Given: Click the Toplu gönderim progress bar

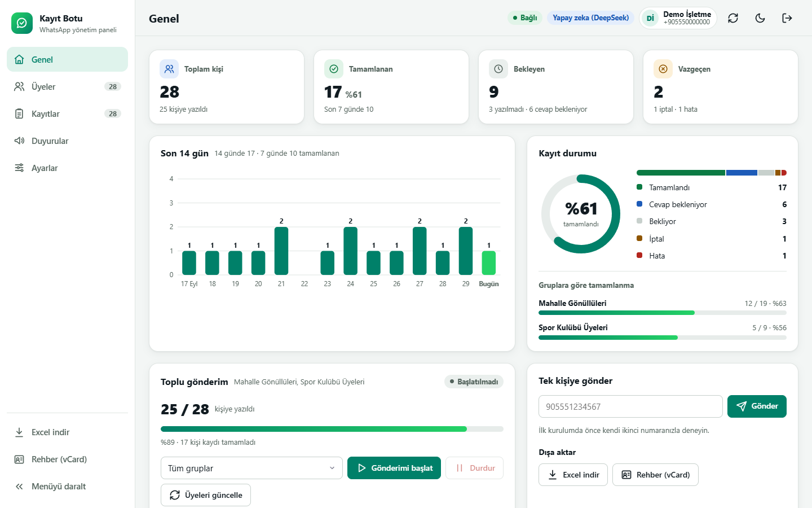Looking at the screenshot, I should [332, 429].
